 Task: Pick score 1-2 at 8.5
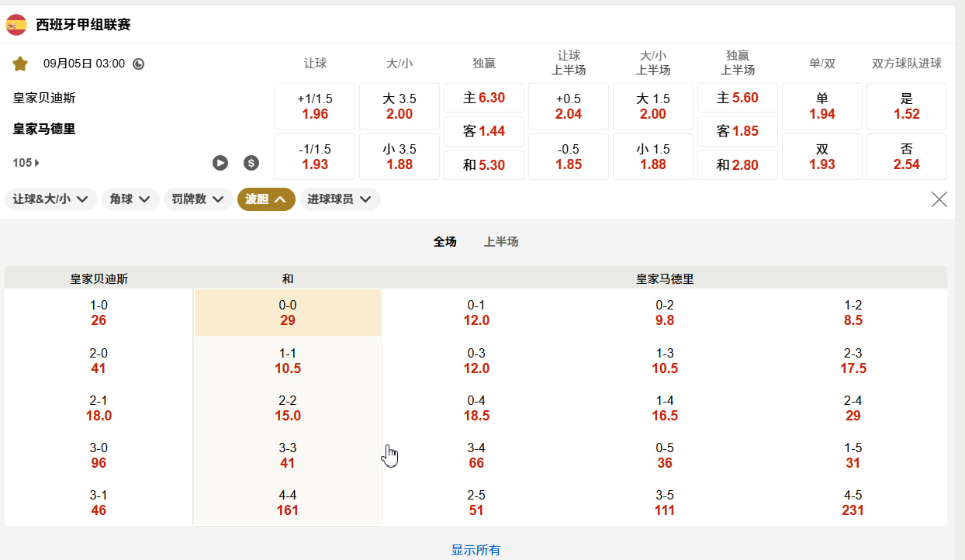click(853, 313)
